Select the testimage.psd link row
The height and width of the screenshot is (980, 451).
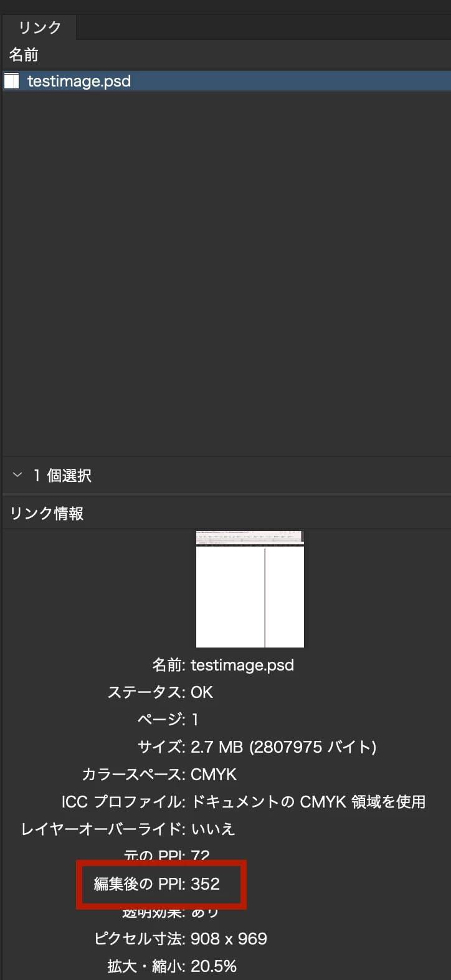tap(225, 81)
